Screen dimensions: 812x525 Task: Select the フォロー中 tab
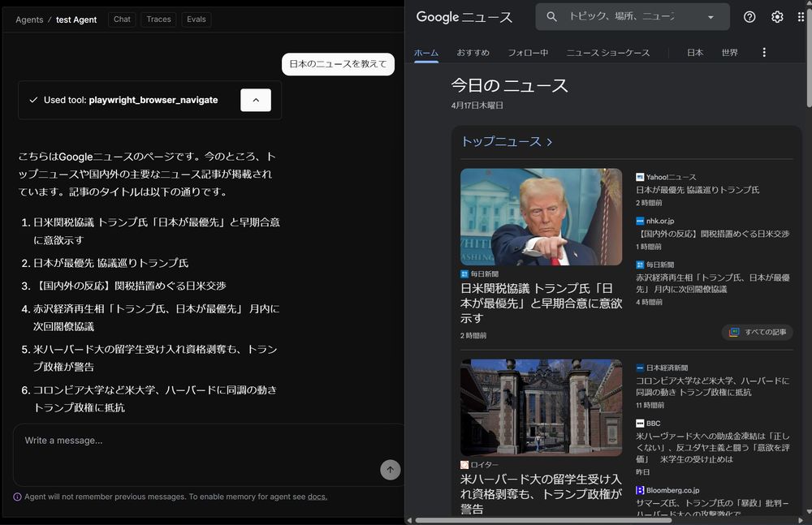(x=528, y=52)
